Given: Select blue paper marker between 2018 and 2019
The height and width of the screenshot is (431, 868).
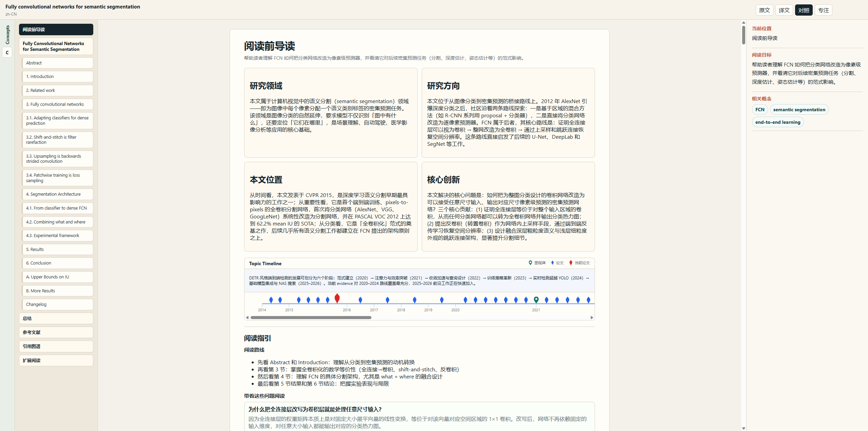Looking at the screenshot, I should point(414,300).
